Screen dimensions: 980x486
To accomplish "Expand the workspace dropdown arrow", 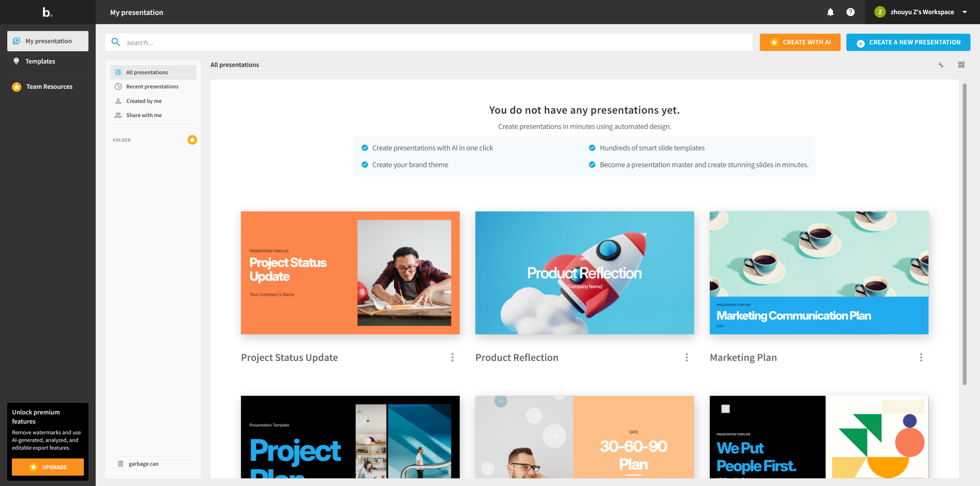I will (x=965, y=12).
